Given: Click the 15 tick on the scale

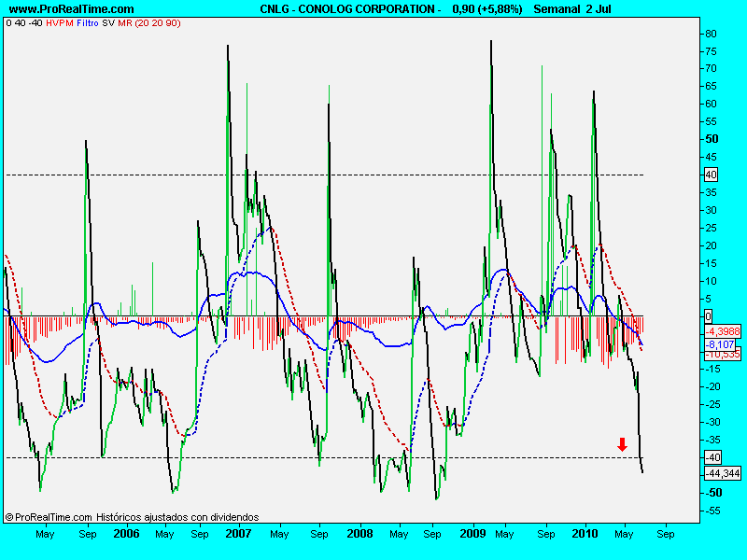Looking at the screenshot, I should (711, 263).
